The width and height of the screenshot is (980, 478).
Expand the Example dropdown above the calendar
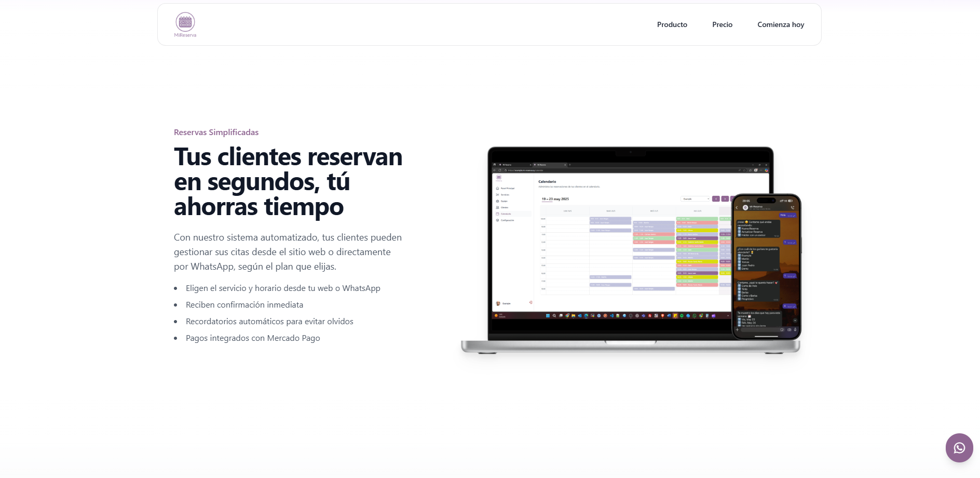(x=695, y=199)
